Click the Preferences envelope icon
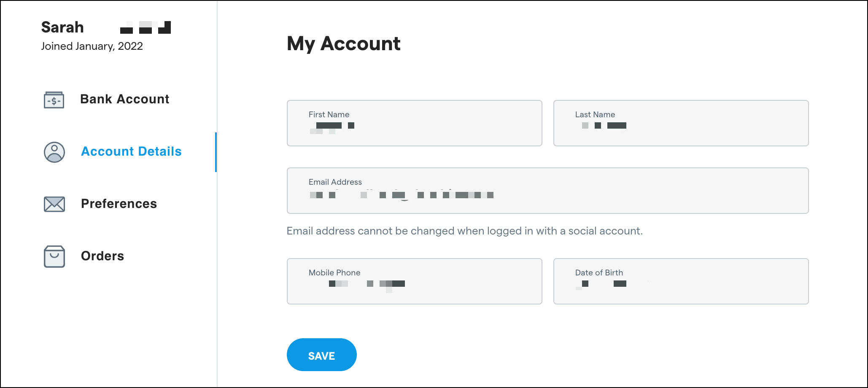868x388 pixels. (x=54, y=204)
